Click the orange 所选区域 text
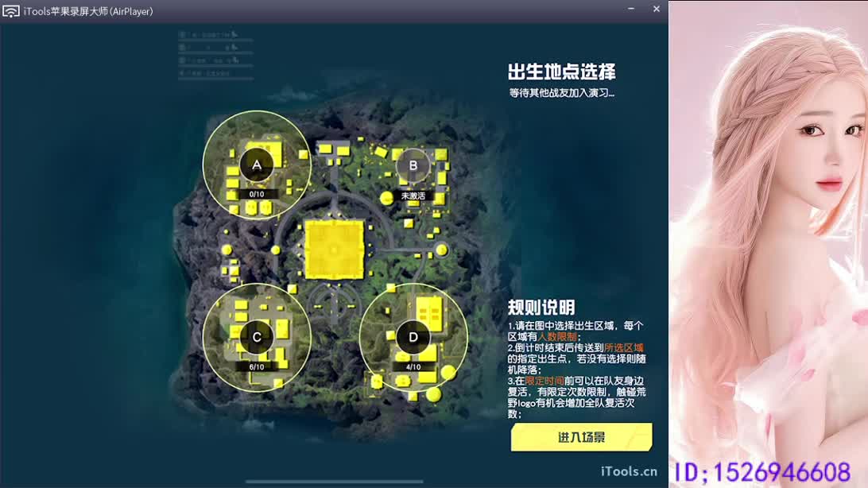The image size is (868, 488). 624,347
